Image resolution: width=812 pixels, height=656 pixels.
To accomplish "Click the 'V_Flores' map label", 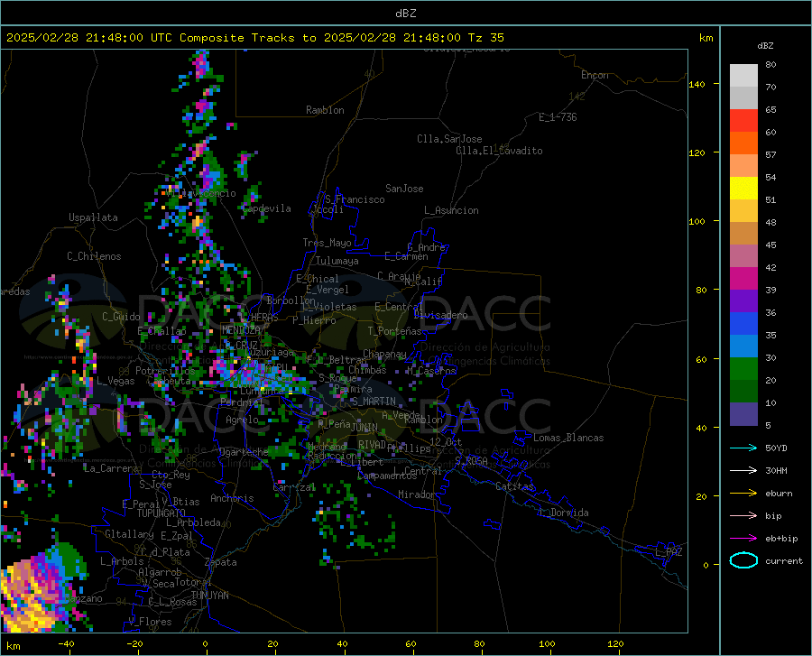I will (150, 622).
